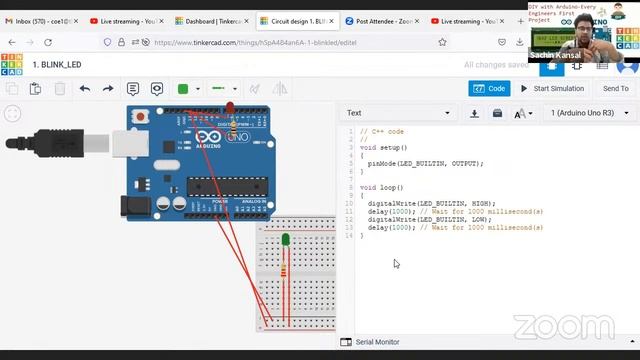Click the Send To button
This screenshot has width=640, height=360.
[616, 89]
